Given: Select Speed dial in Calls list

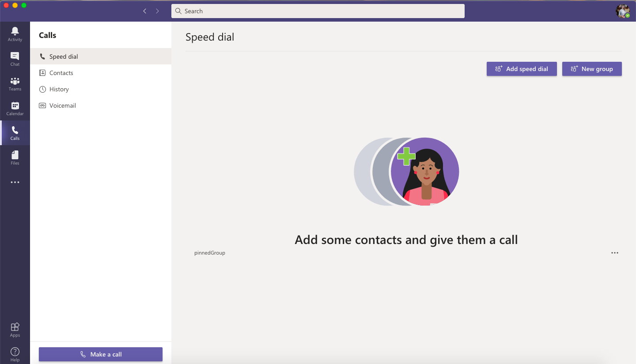Looking at the screenshot, I should pyautogui.click(x=101, y=56).
